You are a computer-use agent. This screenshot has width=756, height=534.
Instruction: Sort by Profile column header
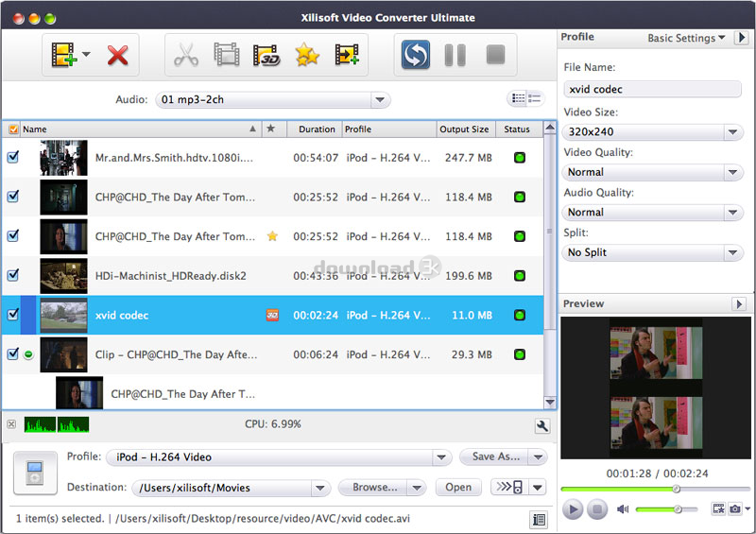click(389, 129)
